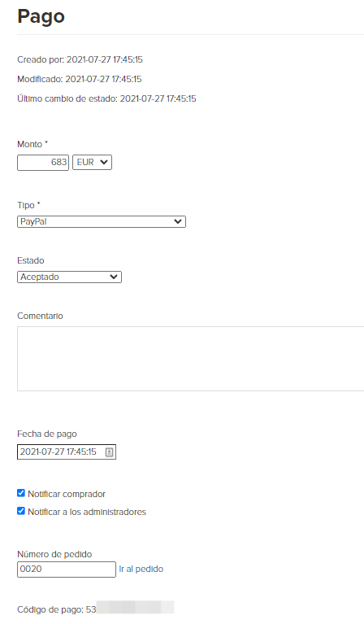The height and width of the screenshot is (624, 364).
Task: Open the EUR currency dropdown
Action: coord(92,163)
